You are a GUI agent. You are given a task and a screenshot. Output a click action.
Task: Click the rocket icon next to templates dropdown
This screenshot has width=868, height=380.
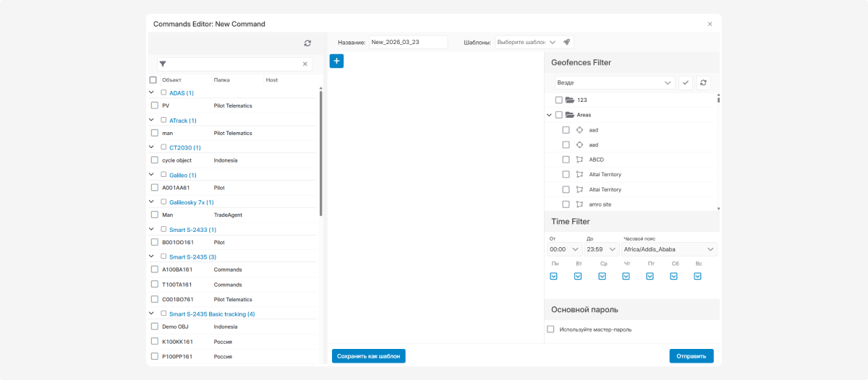click(567, 42)
